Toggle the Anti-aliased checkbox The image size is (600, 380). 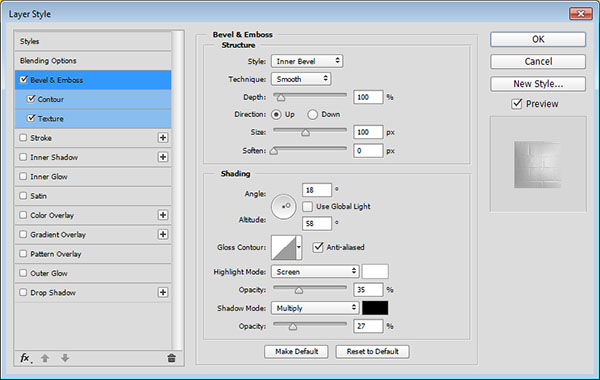[318, 247]
